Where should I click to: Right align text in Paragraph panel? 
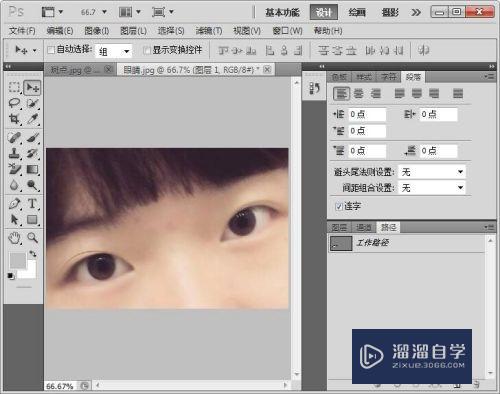[376, 94]
